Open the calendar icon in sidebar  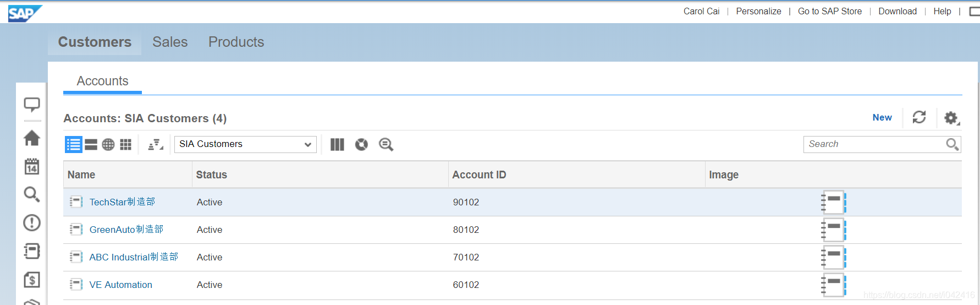click(32, 166)
